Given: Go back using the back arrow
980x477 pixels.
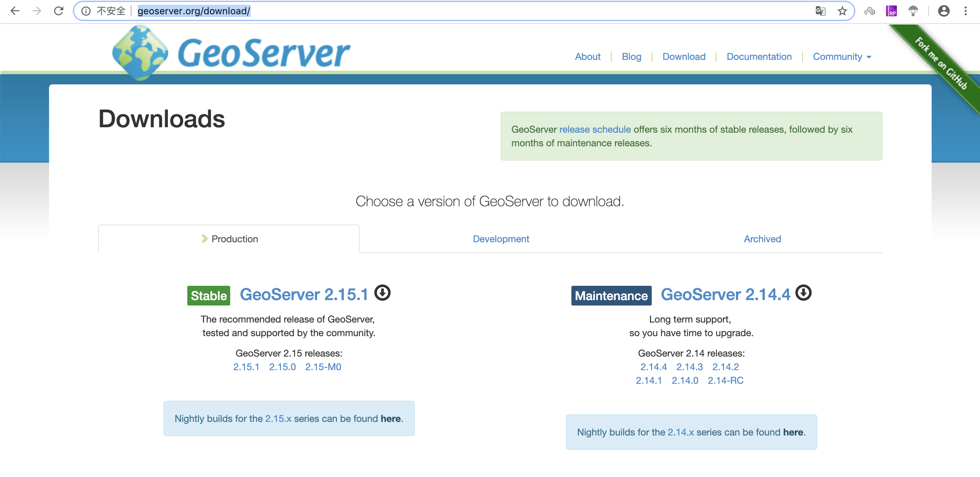Looking at the screenshot, I should [x=15, y=11].
